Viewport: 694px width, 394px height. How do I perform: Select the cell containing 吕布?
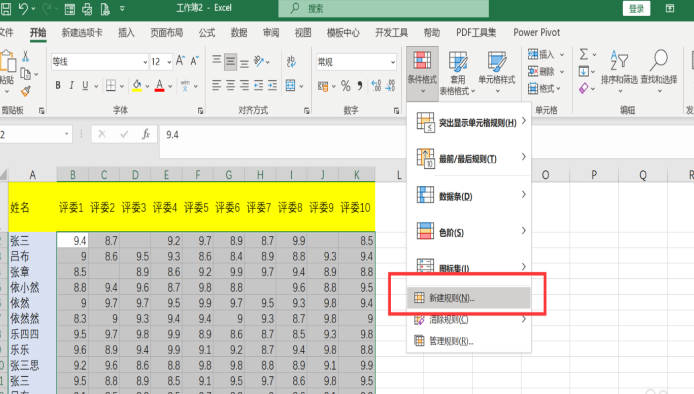pyautogui.click(x=32, y=256)
